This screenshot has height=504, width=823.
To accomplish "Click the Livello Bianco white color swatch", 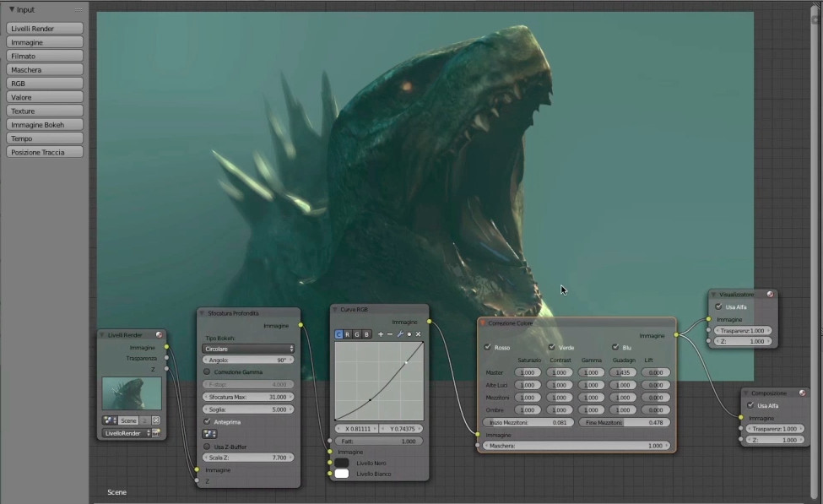I will pyautogui.click(x=342, y=474).
